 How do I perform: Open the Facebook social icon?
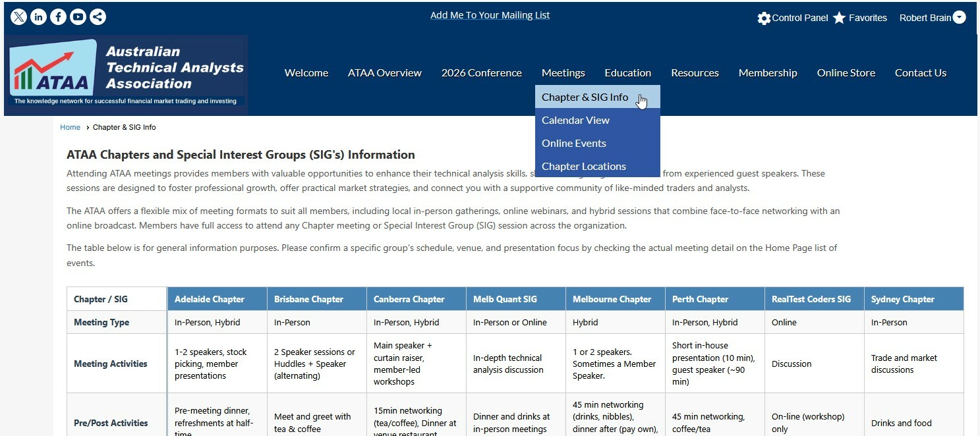tap(58, 17)
